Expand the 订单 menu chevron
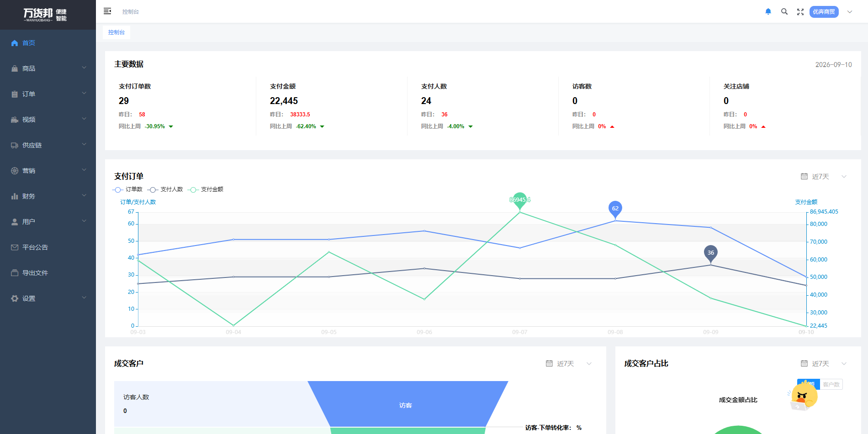The height and width of the screenshot is (434, 868). (x=84, y=94)
